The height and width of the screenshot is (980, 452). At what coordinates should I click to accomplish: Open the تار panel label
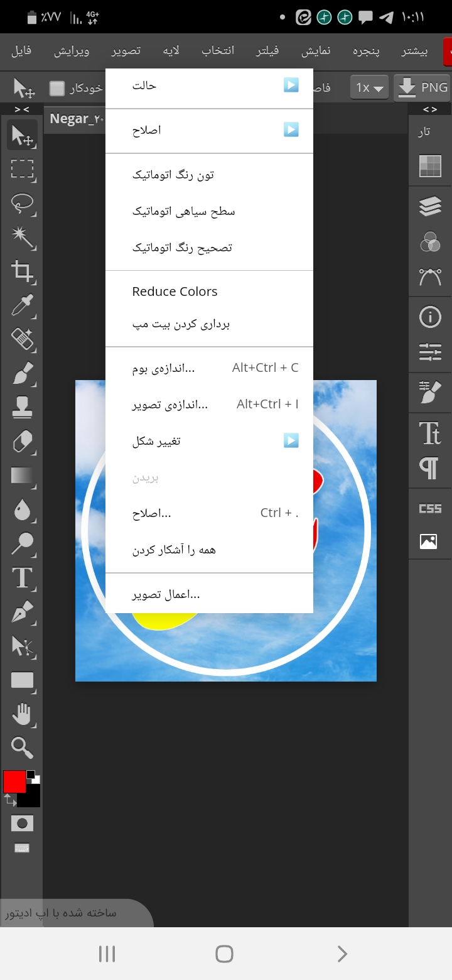coord(425,131)
